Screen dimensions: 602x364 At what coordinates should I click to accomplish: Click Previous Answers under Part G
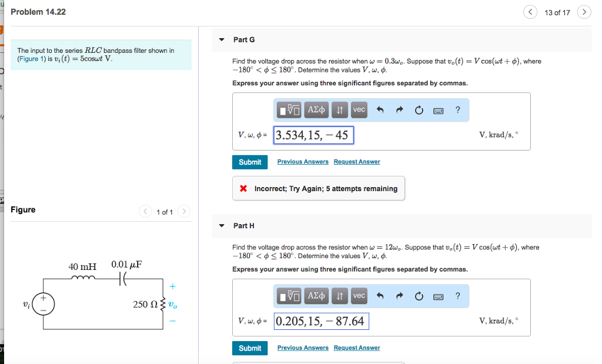(x=303, y=162)
